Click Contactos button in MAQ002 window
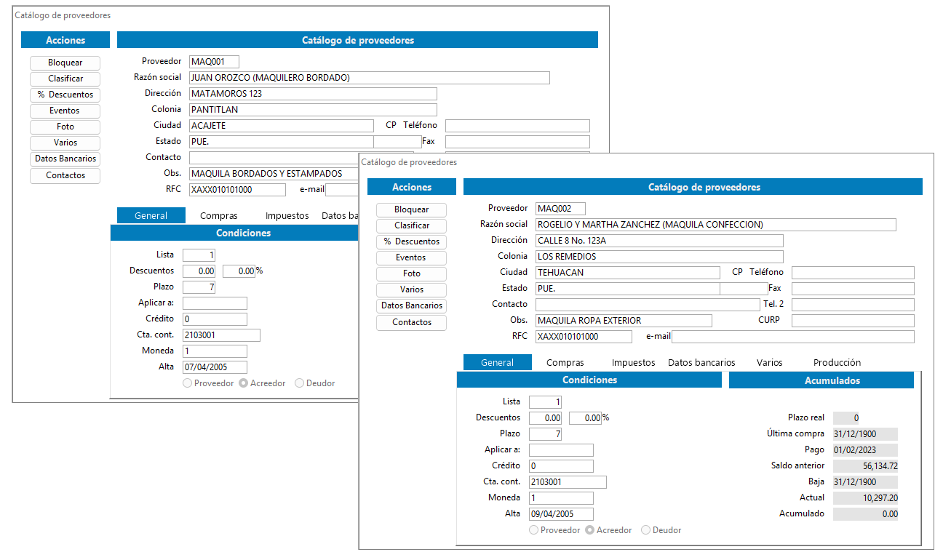 411,322
